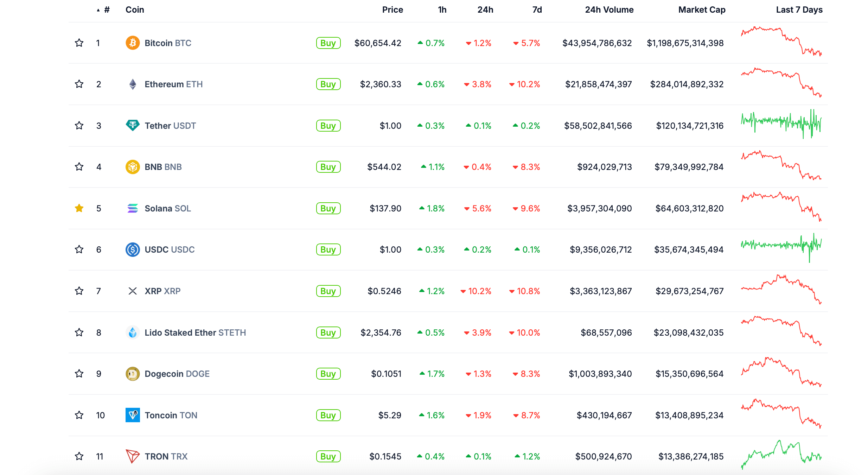Click the Buy button for Bitcoin
Viewport: 868px width, 475px height.
tap(328, 43)
